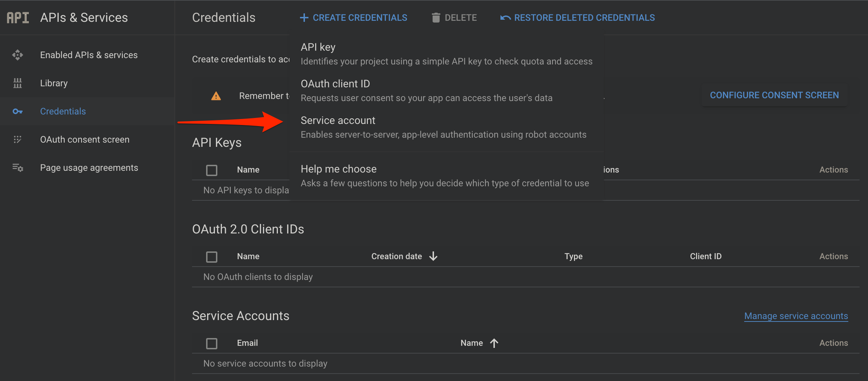Click the Email column header
The width and height of the screenshot is (868, 381).
click(x=248, y=343)
